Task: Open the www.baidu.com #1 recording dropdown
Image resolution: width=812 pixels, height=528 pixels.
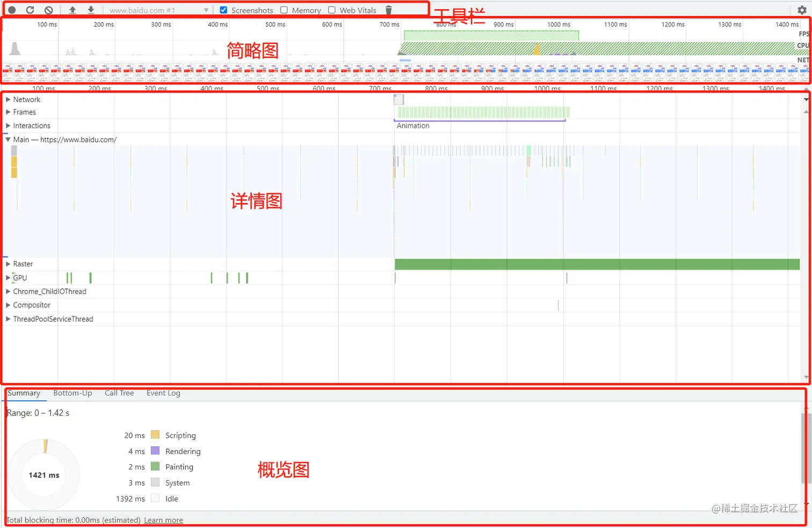Action: click(x=158, y=10)
